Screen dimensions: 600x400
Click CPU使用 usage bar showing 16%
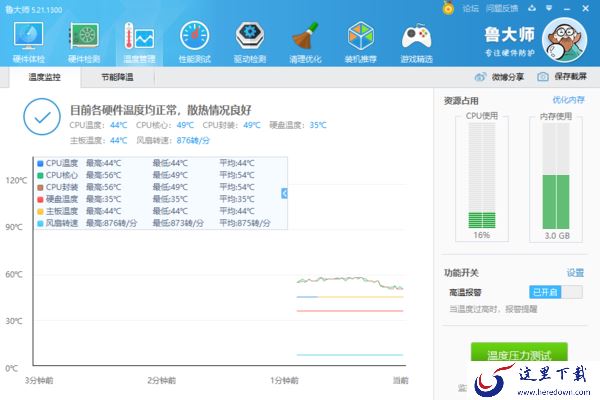click(x=482, y=176)
